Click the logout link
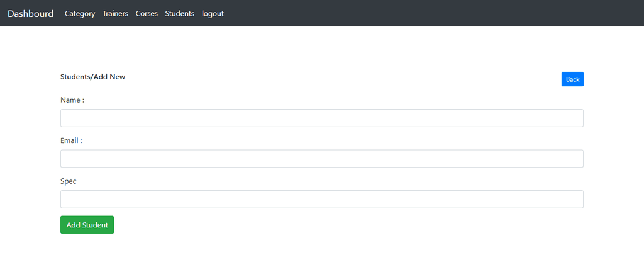The height and width of the screenshot is (279, 644). pyautogui.click(x=213, y=14)
